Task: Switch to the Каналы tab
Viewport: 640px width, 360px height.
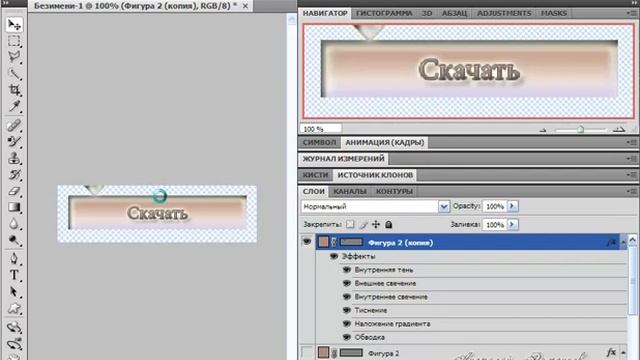Action: coord(350,191)
